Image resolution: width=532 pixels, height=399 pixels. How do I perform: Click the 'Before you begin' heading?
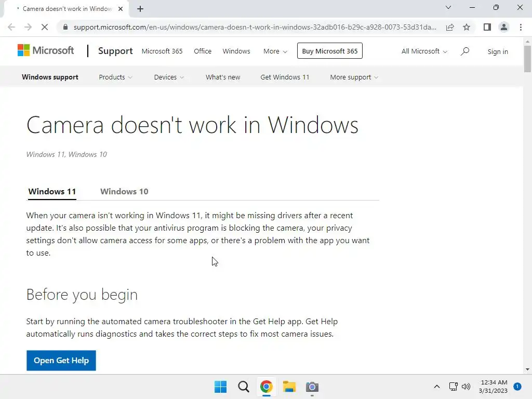[x=82, y=295]
